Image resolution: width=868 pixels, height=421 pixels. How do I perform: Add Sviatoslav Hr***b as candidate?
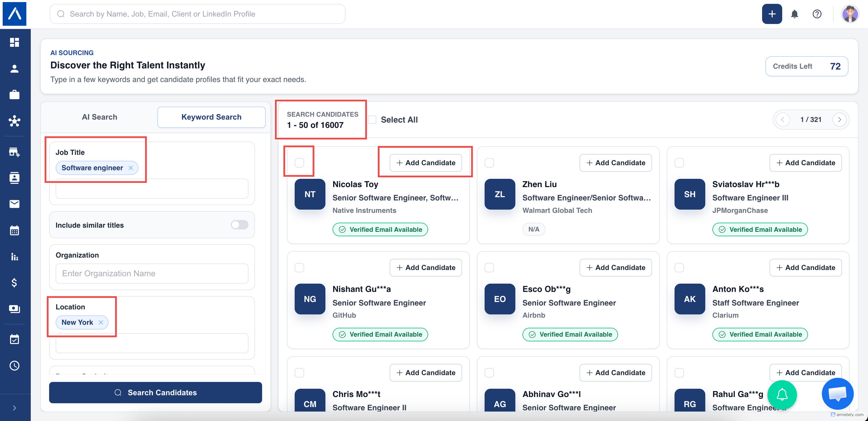805,163
